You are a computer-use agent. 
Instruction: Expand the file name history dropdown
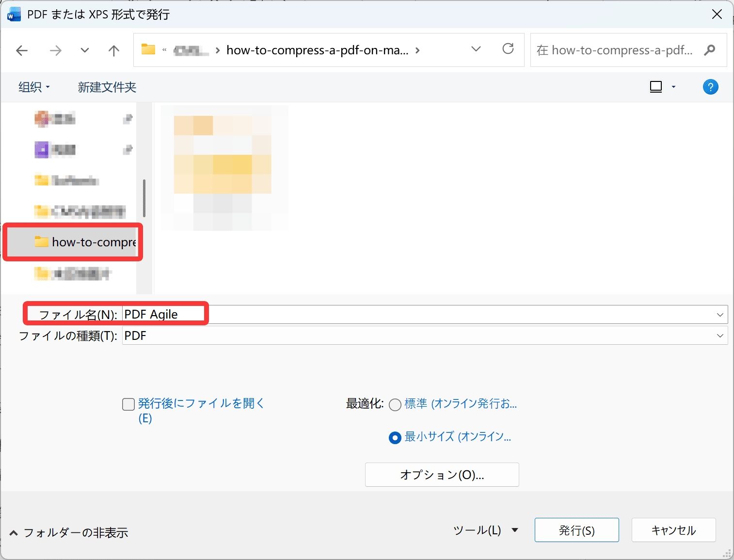pyautogui.click(x=719, y=314)
